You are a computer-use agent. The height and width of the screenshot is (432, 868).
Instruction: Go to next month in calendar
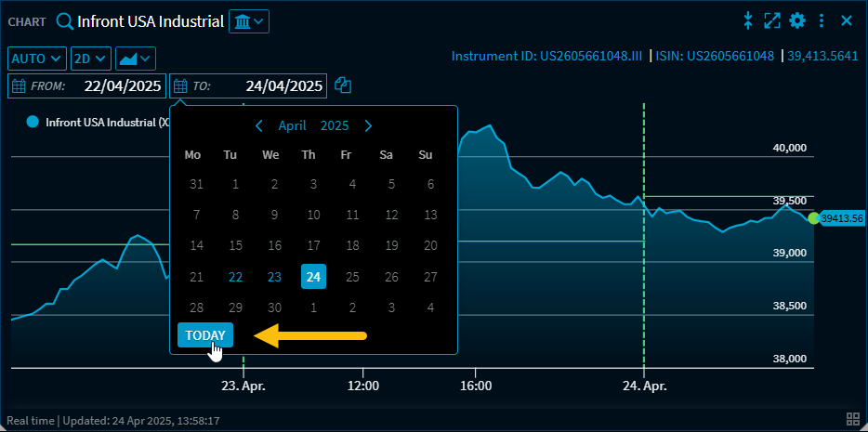pos(368,125)
